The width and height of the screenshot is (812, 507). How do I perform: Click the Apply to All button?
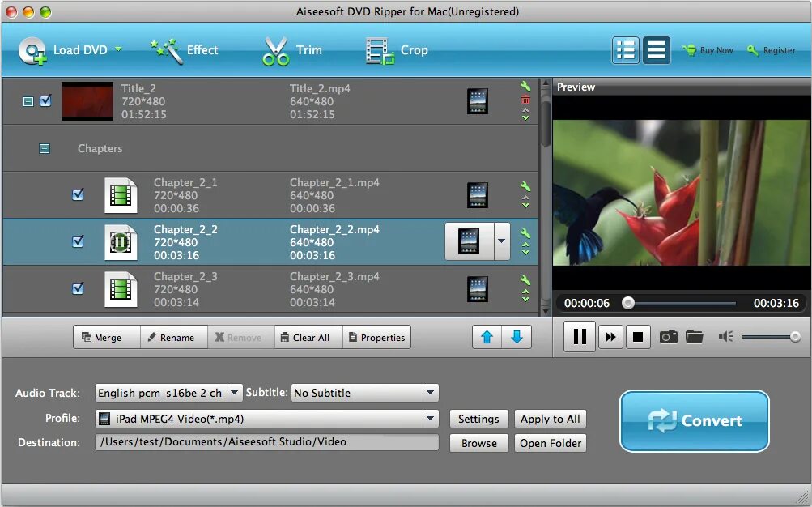[550, 419]
